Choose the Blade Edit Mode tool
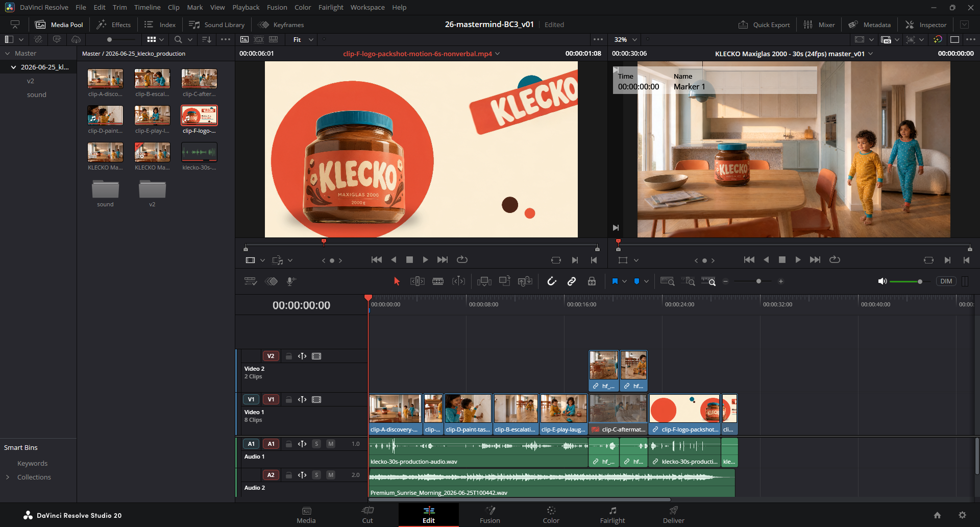The height and width of the screenshot is (527, 980). pos(438,281)
